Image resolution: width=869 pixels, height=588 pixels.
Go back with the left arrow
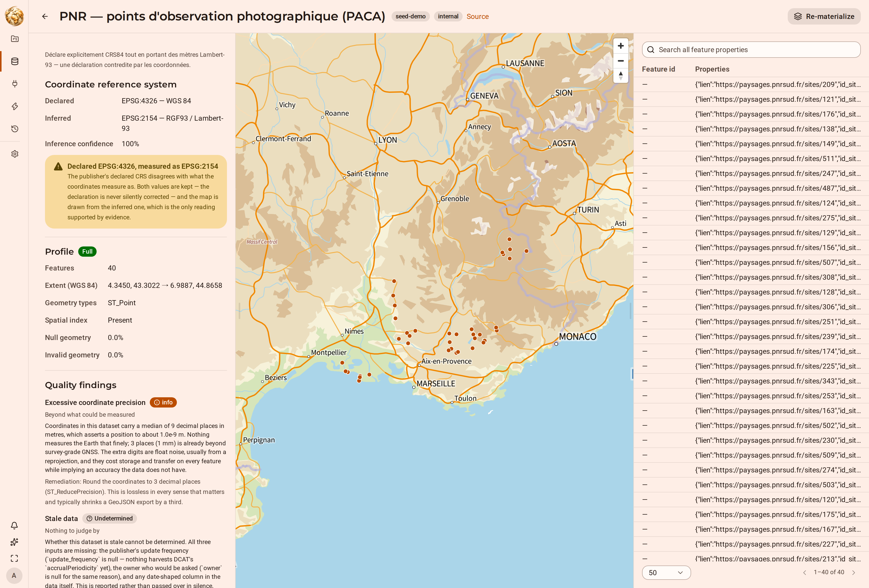click(x=45, y=16)
